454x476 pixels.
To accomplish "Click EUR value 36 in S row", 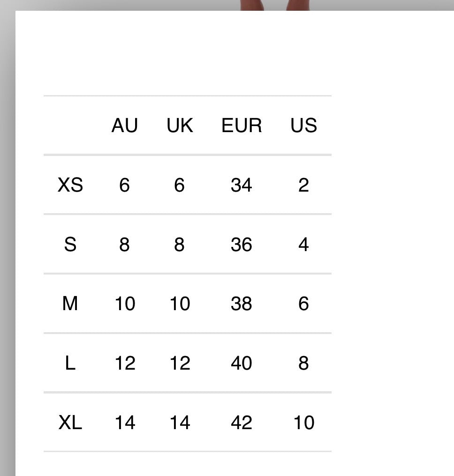I will point(242,244).
